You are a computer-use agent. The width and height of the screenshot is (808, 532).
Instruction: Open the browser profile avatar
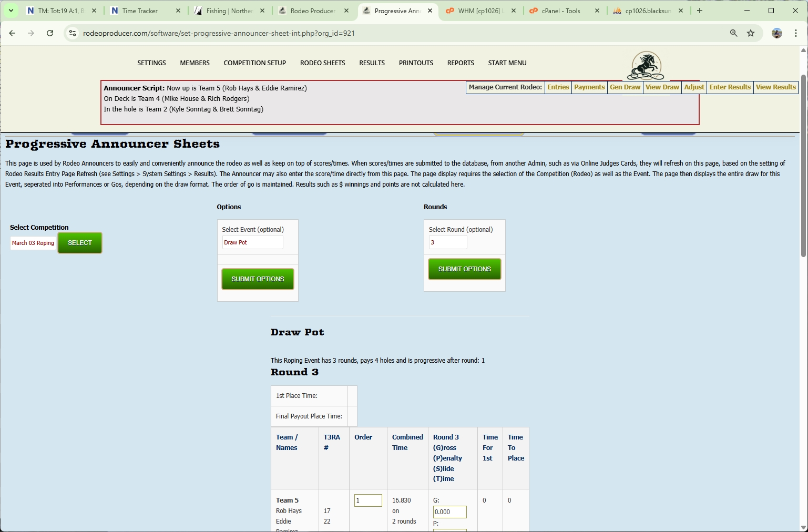777,33
